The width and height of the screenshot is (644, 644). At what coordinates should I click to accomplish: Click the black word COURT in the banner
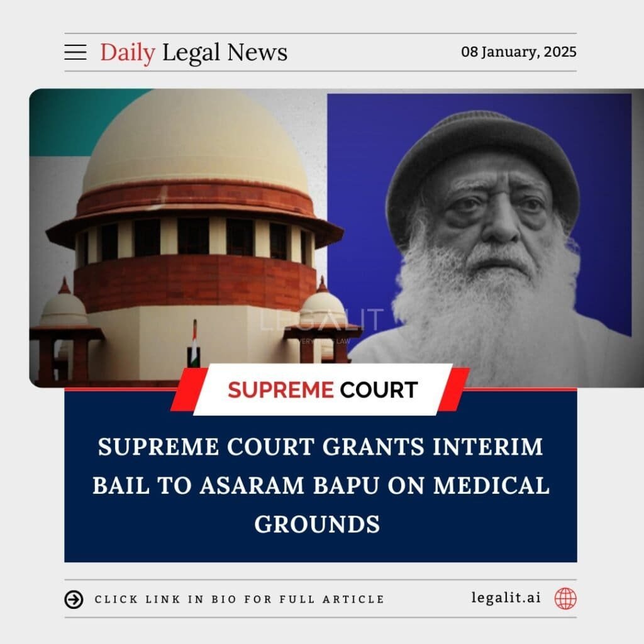(x=379, y=389)
